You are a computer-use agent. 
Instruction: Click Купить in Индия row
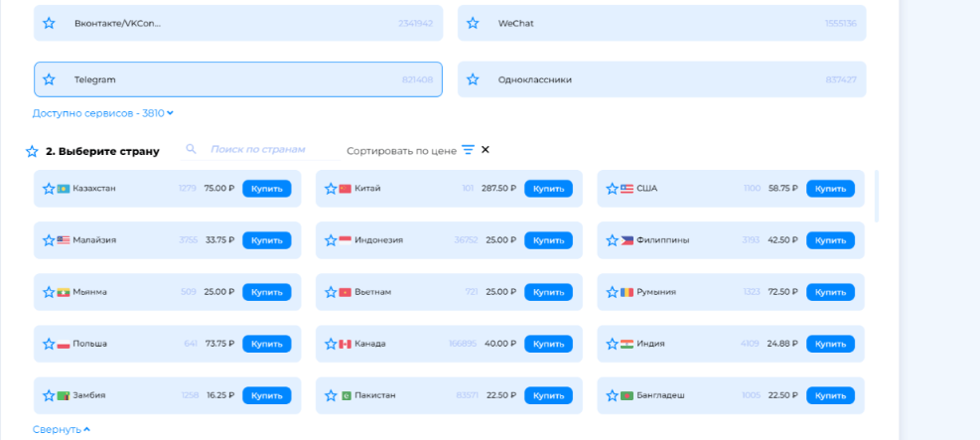(831, 344)
